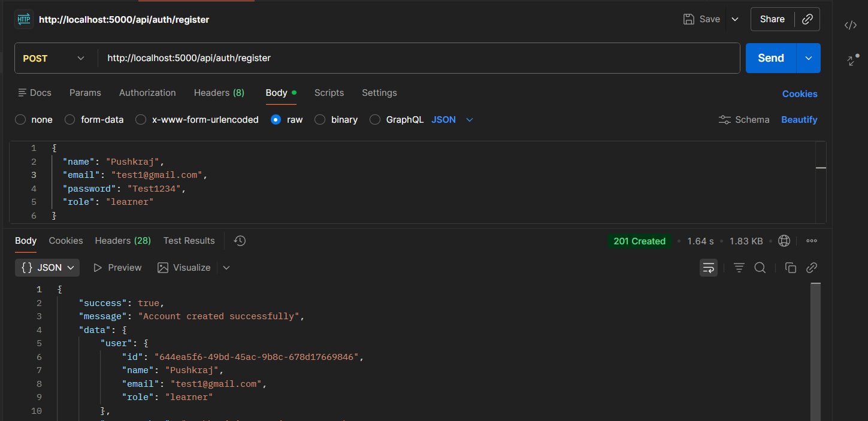This screenshot has width=868, height=421.
Task: Click the copy link icon beside Share
Action: click(x=807, y=19)
